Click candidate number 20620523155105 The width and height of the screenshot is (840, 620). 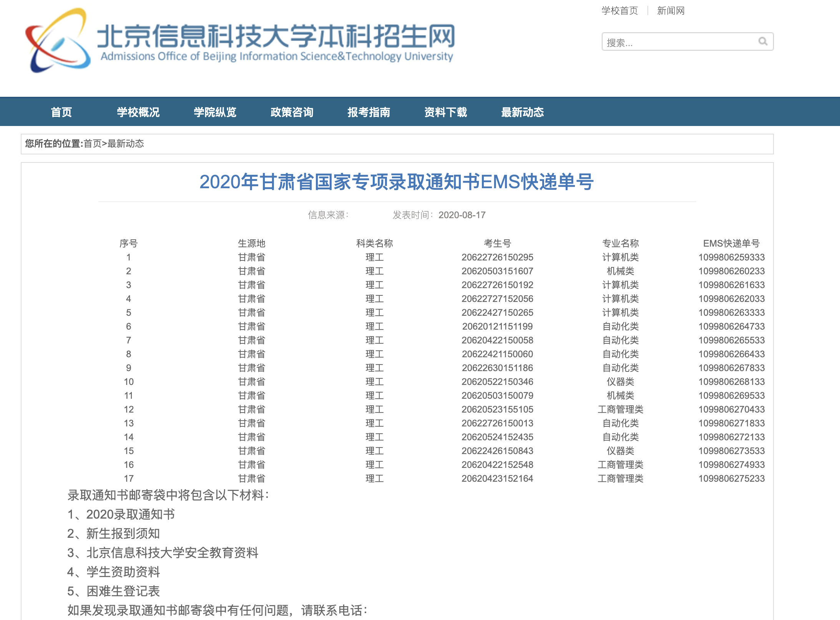(x=498, y=409)
